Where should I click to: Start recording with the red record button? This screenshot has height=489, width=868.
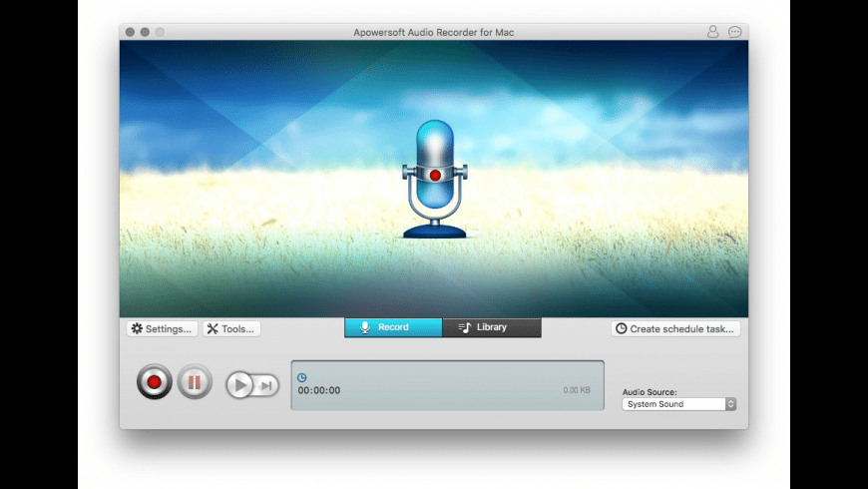[x=155, y=381]
